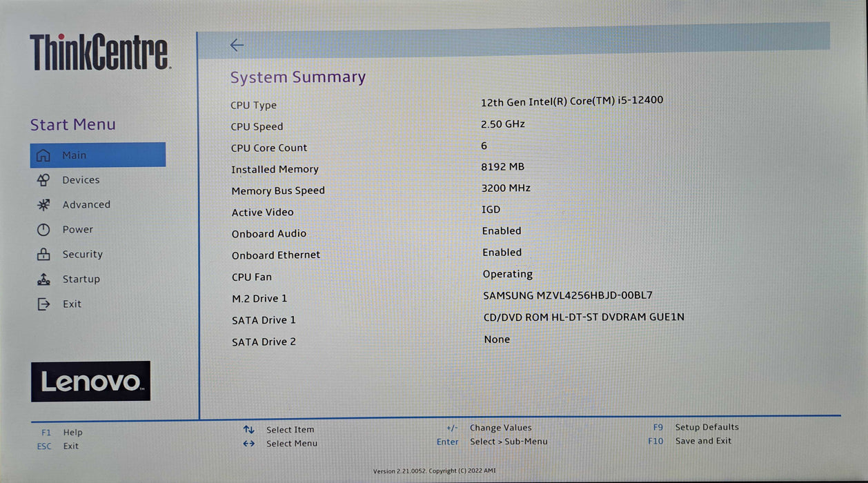Click the CPU Speed label

coord(257,127)
